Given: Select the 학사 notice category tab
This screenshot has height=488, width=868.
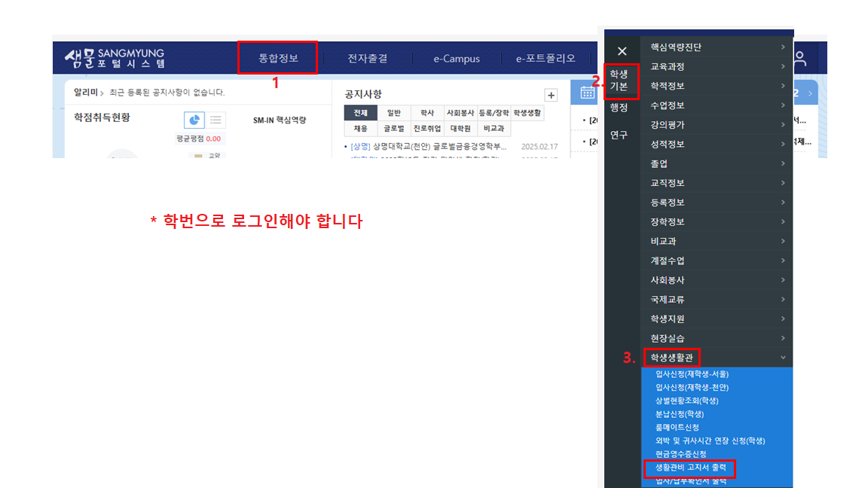Looking at the screenshot, I should pos(426,113).
